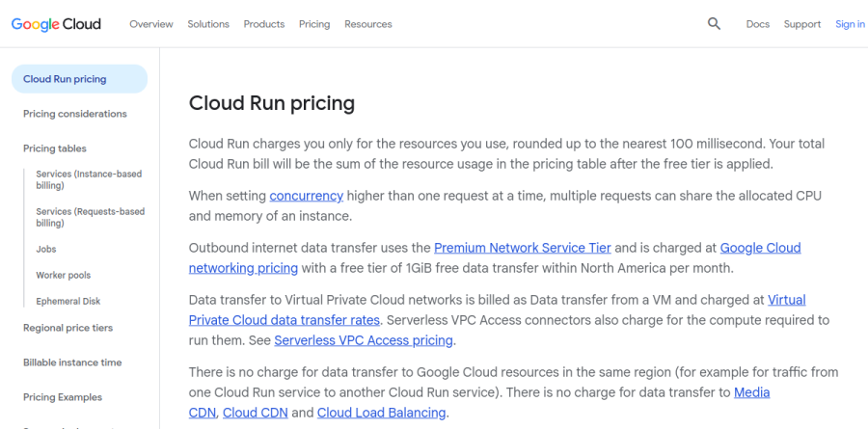This screenshot has height=429, width=868.
Task: Open the search magnifier icon
Action: (714, 24)
